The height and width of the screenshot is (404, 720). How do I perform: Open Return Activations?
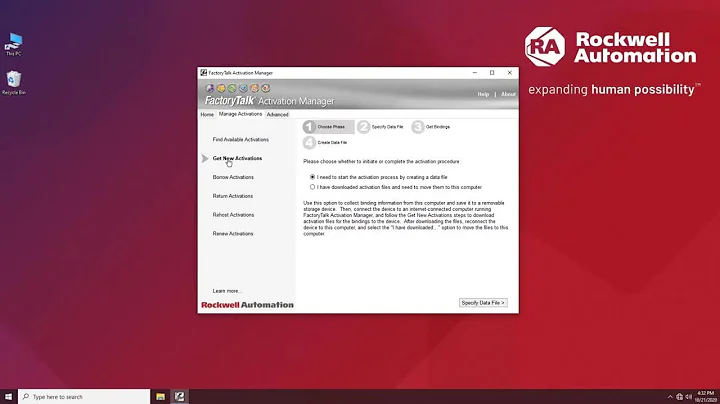[x=232, y=196]
